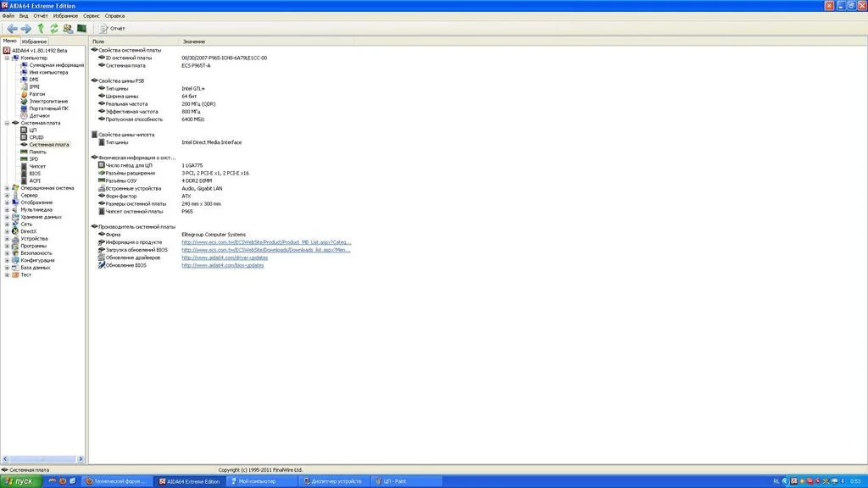868x488 pixels.
Task: Expand the Безопасность node
Action: click(x=7, y=252)
